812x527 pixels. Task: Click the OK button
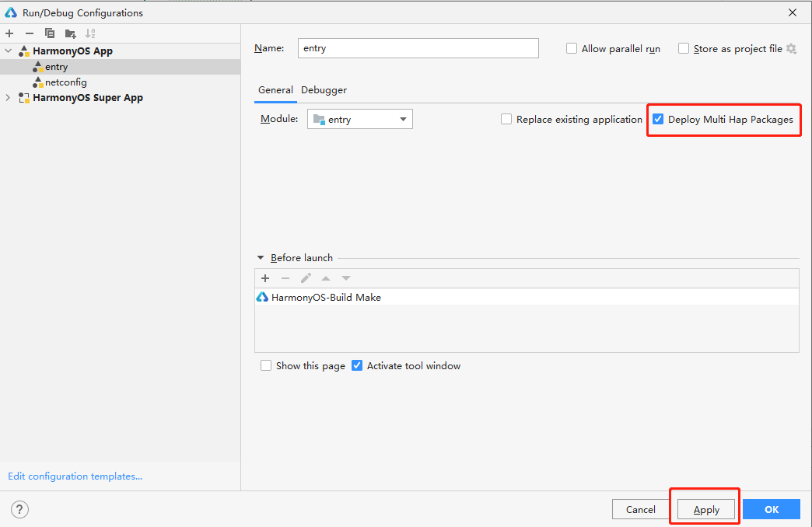pos(772,509)
